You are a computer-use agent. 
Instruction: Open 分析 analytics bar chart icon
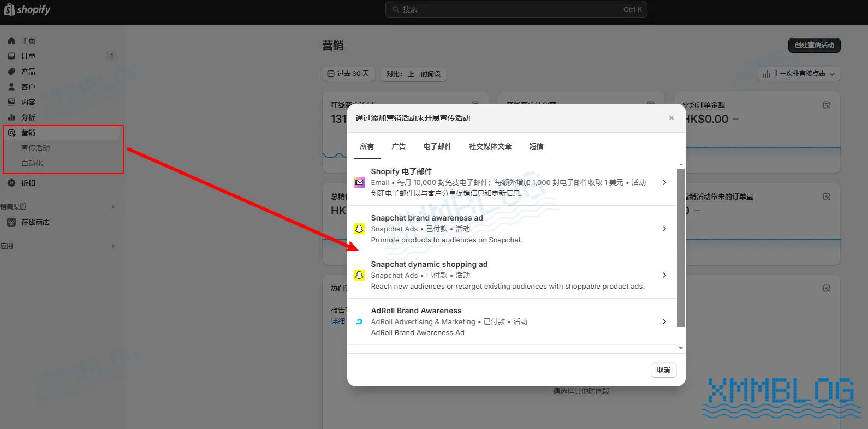[11, 117]
